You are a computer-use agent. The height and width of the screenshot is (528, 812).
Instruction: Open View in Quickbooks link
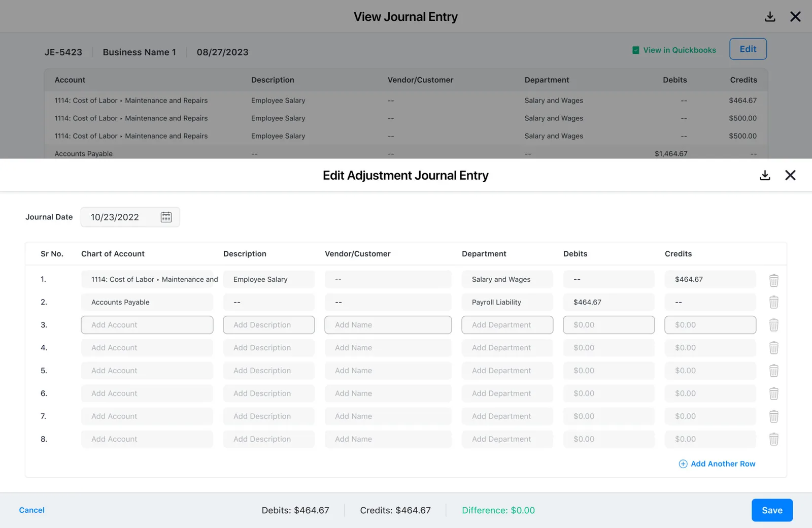pyautogui.click(x=680, y=50)
